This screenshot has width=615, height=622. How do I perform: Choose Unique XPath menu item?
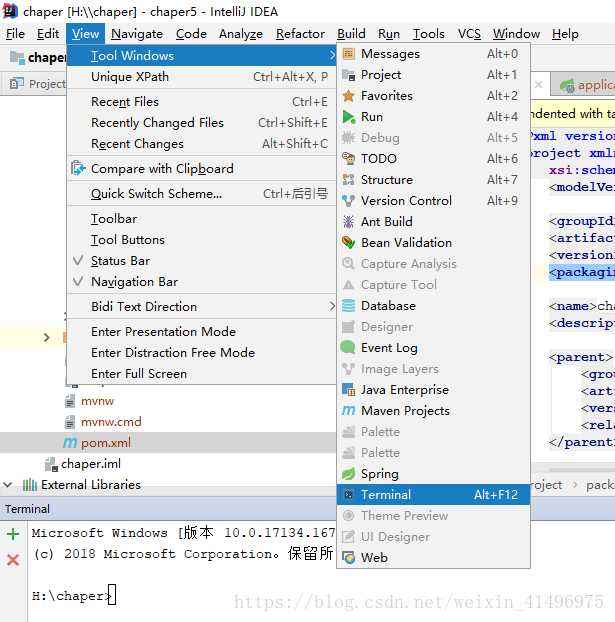click(x=202, y=77)
